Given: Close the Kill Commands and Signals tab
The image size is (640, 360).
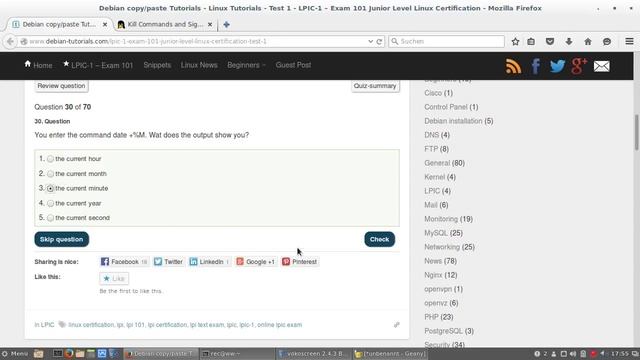Looking at the screenshot, I should (210, 24).
